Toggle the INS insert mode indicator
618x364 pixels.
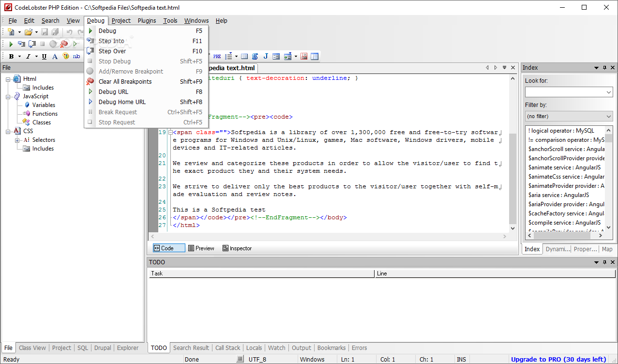[462, 360]
